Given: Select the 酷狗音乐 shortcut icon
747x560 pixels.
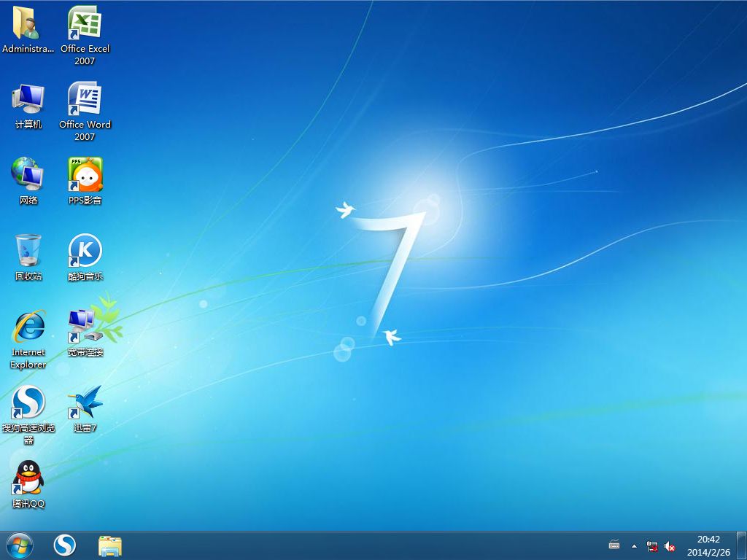Looking at the screenshot, I should (85, 257).
